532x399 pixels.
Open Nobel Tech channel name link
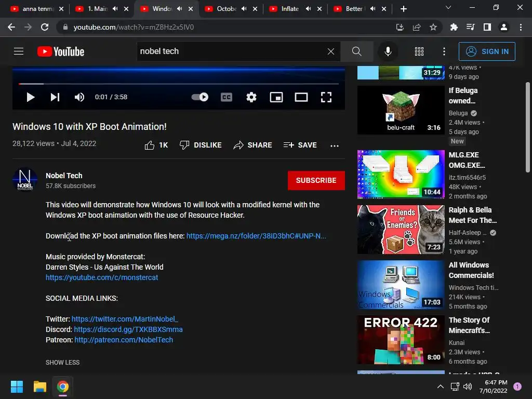(x=64, y=176)
